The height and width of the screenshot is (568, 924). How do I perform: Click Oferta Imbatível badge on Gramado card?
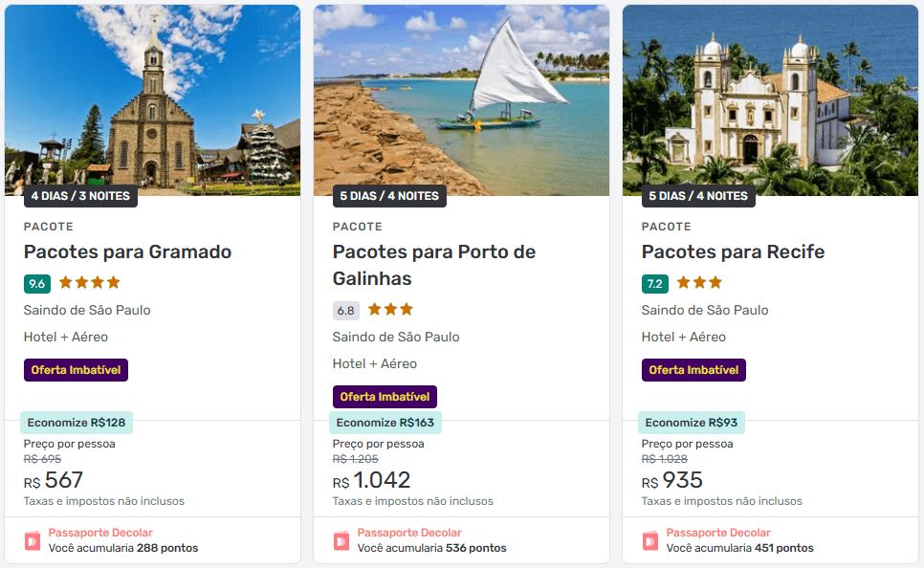coord(76,369)
